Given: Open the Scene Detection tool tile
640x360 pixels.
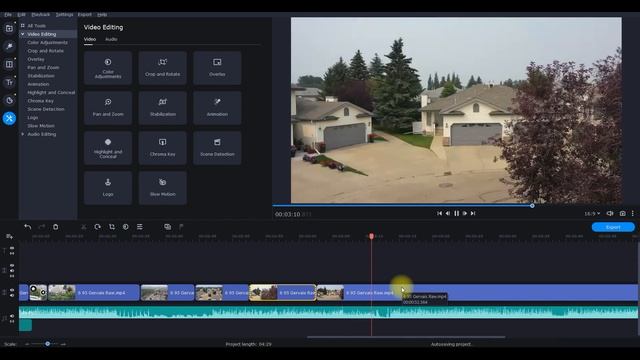Looking at the screenshot, I should (x=217, y=148).
